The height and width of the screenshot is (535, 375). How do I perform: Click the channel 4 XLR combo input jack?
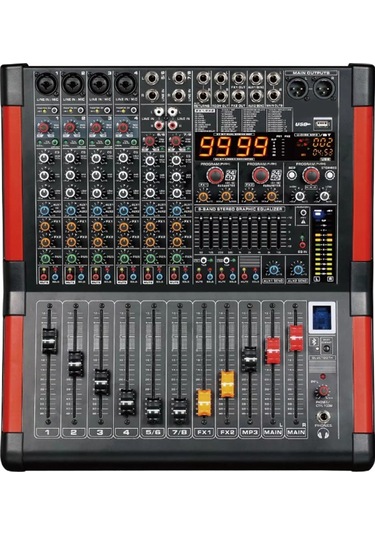point(126,84)
